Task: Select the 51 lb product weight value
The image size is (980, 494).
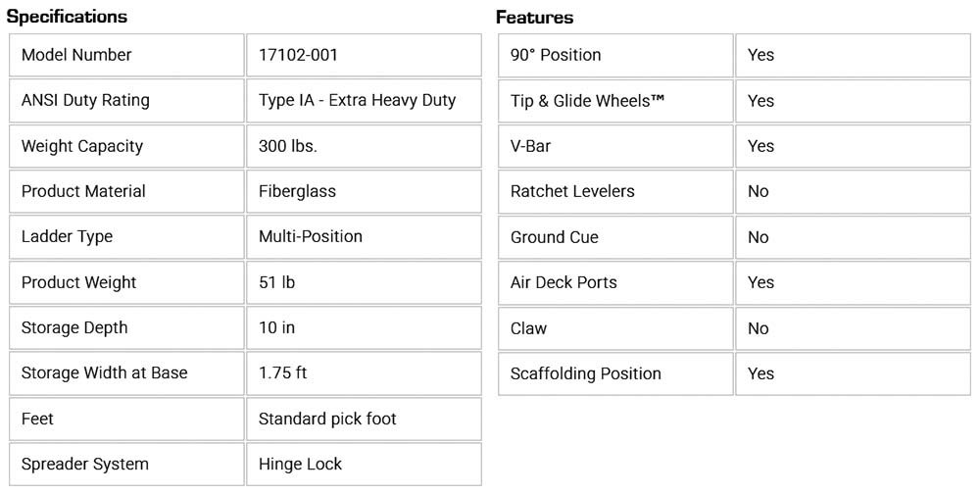Action: [x=277, y=282]
